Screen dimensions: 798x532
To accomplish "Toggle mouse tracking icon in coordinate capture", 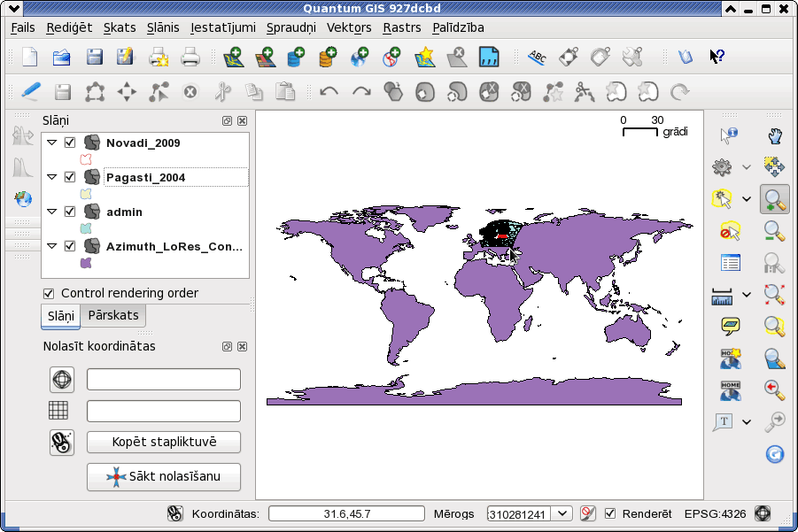I will [x=62, y=442].
